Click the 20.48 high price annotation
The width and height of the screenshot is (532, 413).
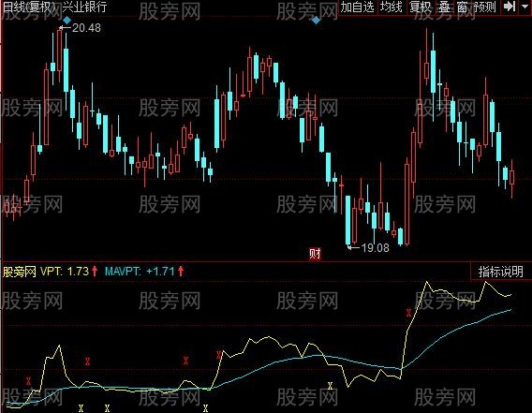(86, 28)
